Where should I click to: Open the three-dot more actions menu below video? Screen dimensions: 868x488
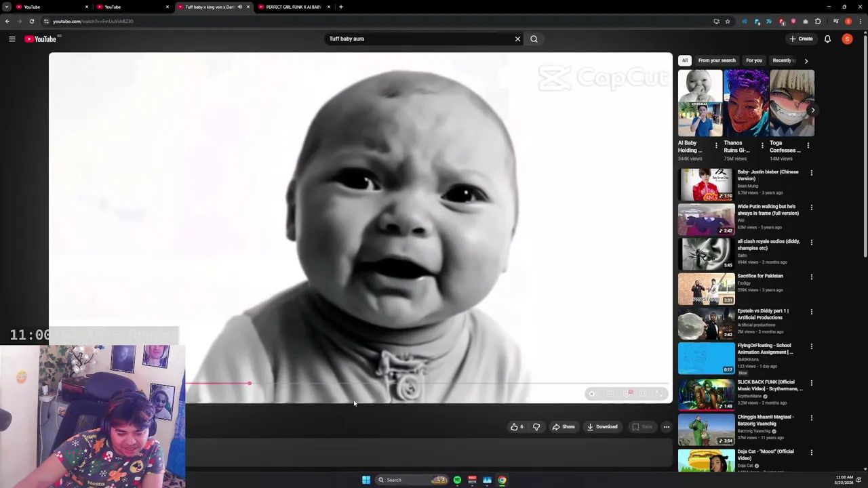pyautogui.click(x=667, y=427)
